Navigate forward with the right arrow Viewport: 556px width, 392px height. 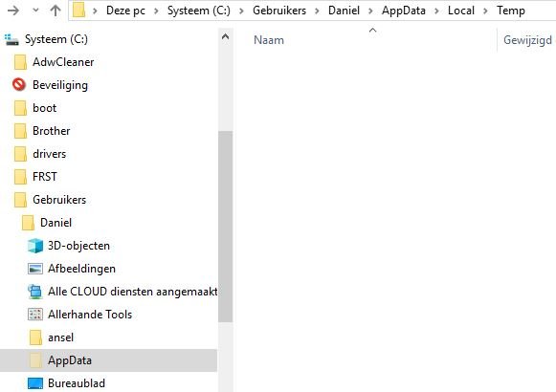click(13, 11)
